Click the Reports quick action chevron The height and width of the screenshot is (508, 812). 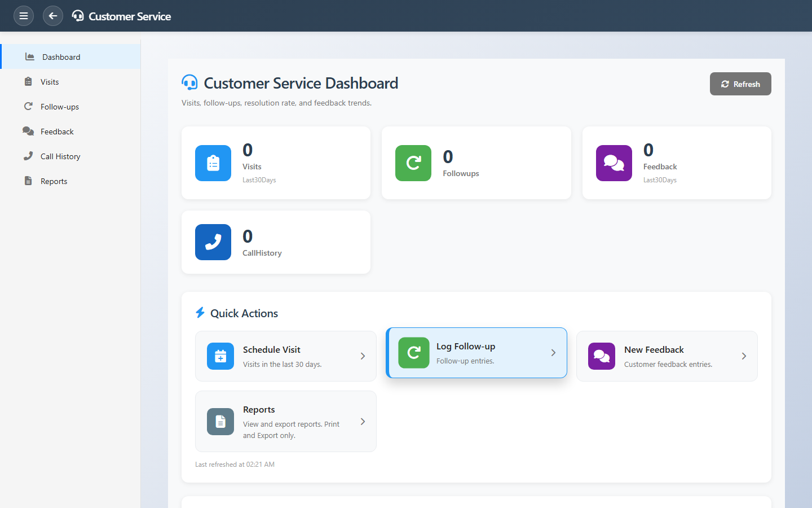tap(363, 422)
